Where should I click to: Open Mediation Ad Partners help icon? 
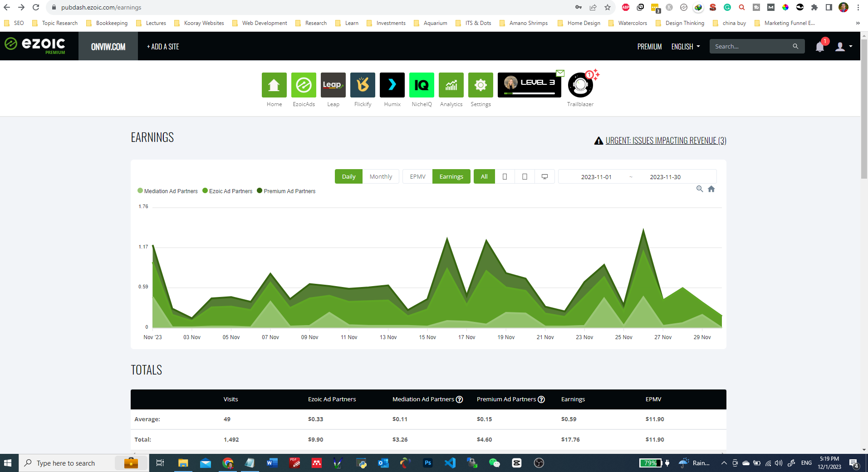(x=459, y=399)
